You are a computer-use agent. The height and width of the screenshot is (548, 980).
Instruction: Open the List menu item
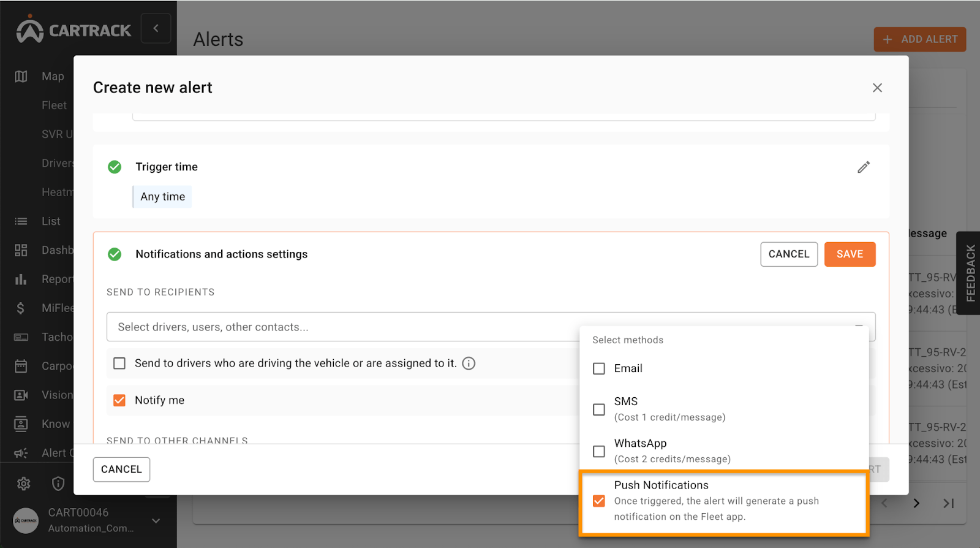pos(51,221)
